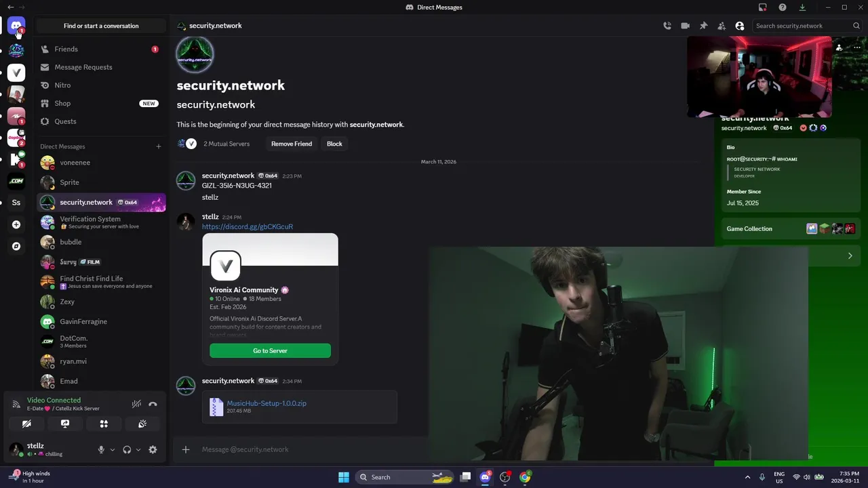Open the Help question mark icon
868x488 pixels.
783,7
